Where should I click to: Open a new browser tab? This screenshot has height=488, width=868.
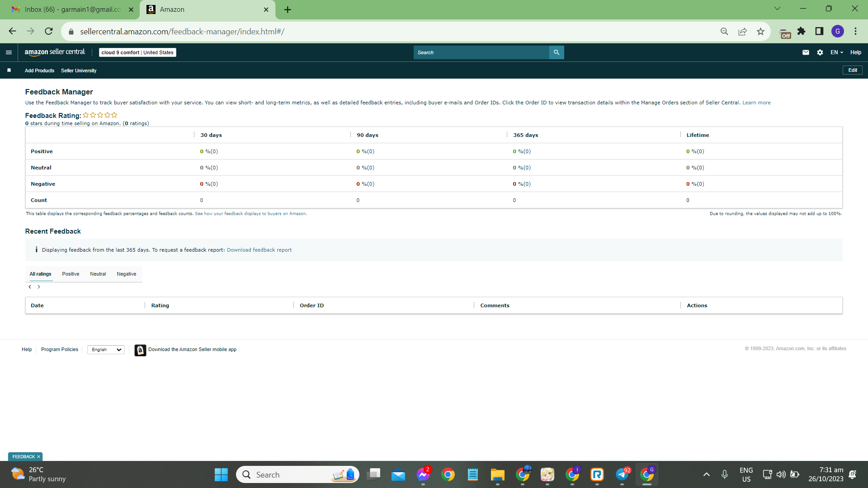(288, 9)
